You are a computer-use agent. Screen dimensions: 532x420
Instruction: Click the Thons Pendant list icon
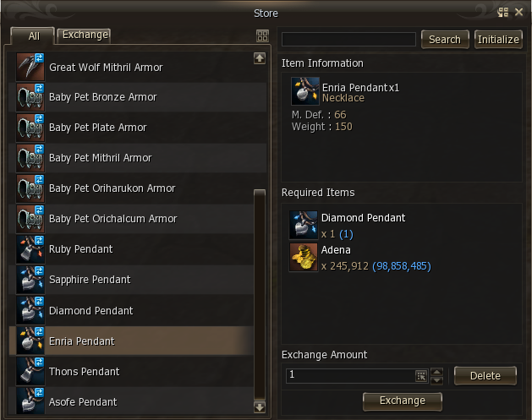(x=30, y=371)
